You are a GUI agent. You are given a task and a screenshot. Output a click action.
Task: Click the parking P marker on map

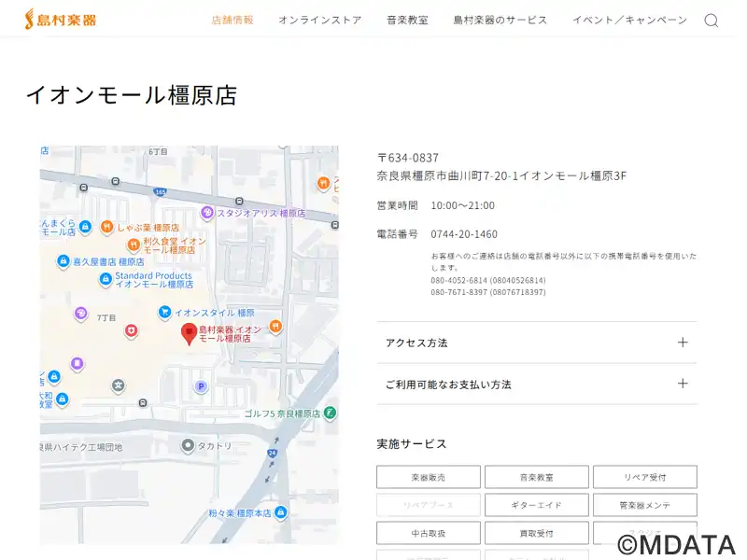[x=201, y=386]
